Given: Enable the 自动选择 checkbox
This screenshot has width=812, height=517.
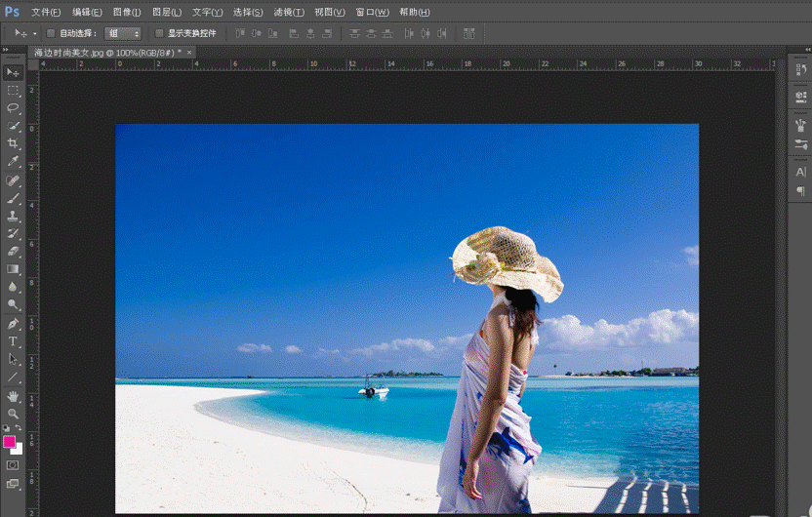Looking at the screenshot, I should 52,33.
